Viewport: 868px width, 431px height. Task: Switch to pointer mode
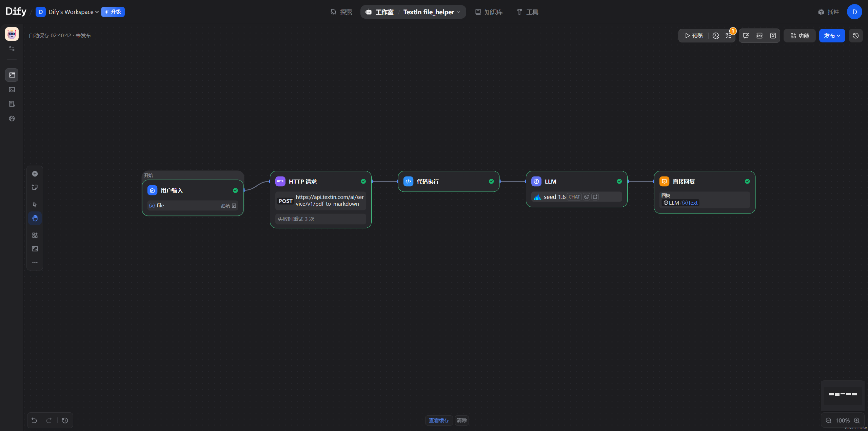pyautogui.click(x=35, y=205)
